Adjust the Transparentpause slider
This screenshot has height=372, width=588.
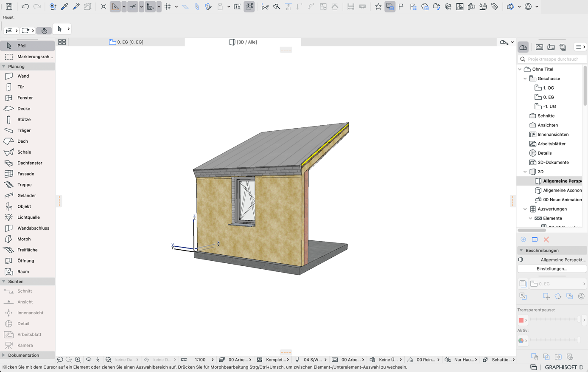pyautogui.click(x=554, y=320)
